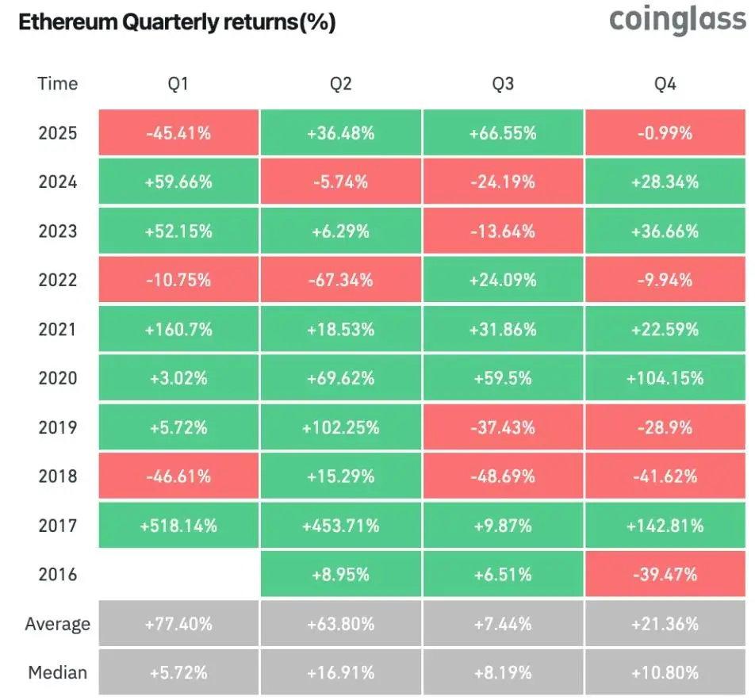Image resolution: width=755 pixels, height=700 pixels.
Task: Select the 2017 Q1 cell showing +518.14%
Action: point(178,525)
